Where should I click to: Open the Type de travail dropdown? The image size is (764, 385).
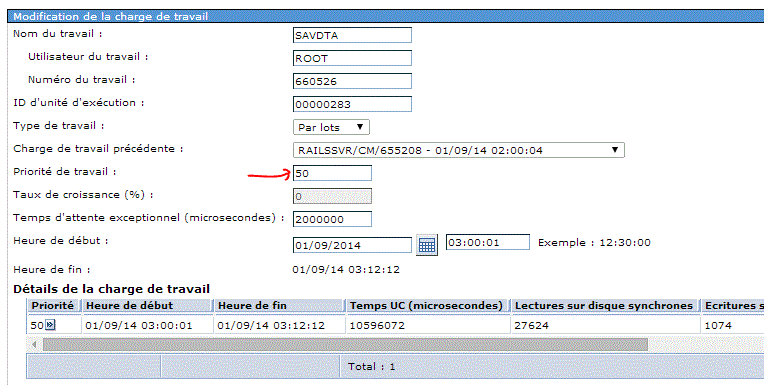click(x=331, y=127)
